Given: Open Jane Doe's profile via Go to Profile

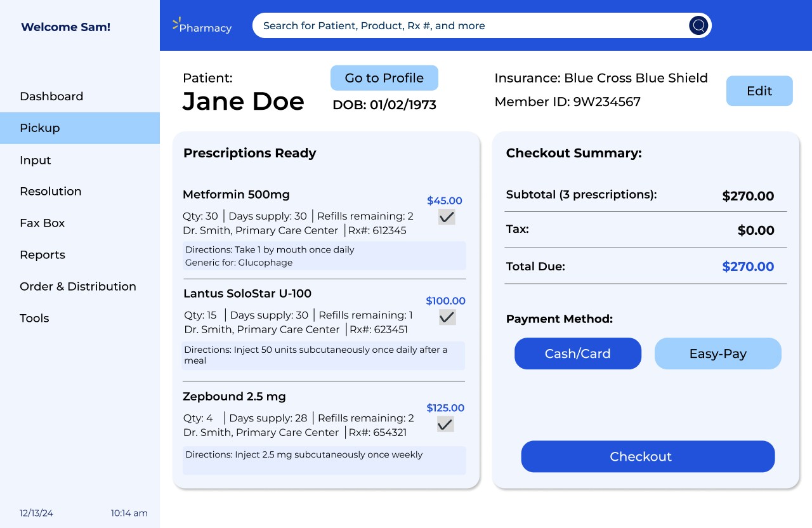Looking at the screenshot, I should coord(384,77).
